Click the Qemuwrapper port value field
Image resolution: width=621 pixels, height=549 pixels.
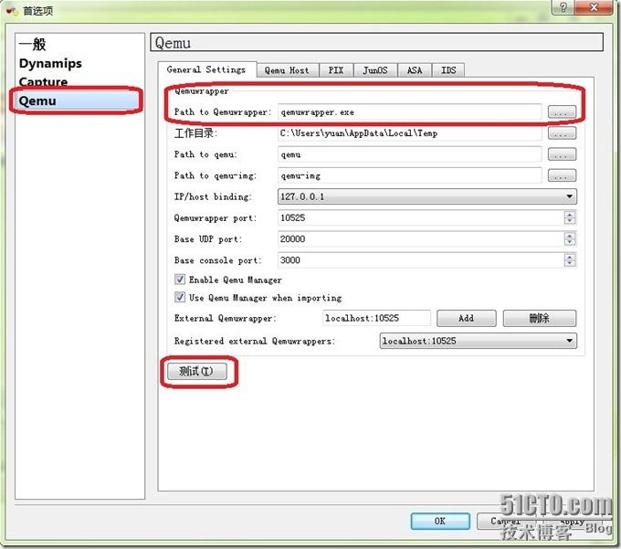[420, 218]
